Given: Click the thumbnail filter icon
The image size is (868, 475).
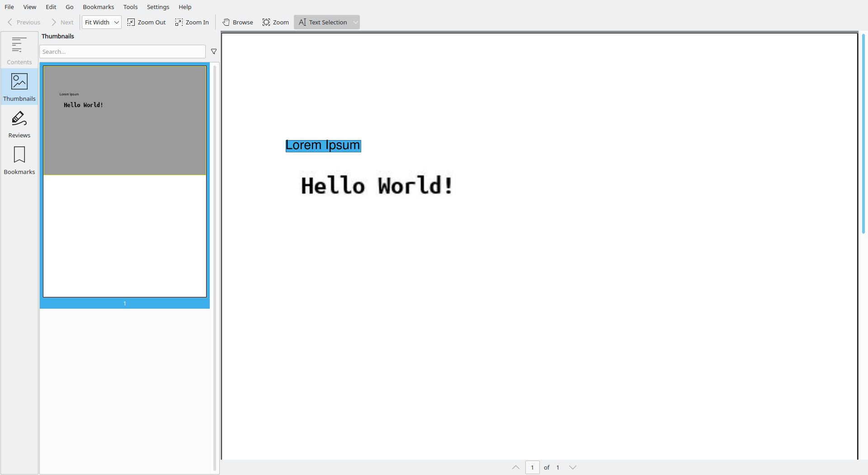Looking at the screenshot, I should [x=214, y=52].
